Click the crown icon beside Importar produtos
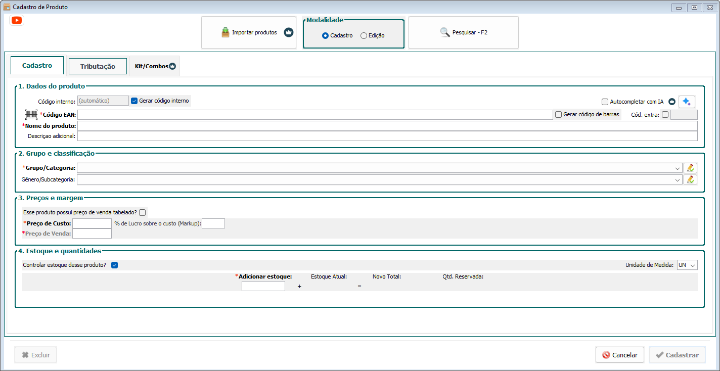720x371 pixels. pos(288,33)
